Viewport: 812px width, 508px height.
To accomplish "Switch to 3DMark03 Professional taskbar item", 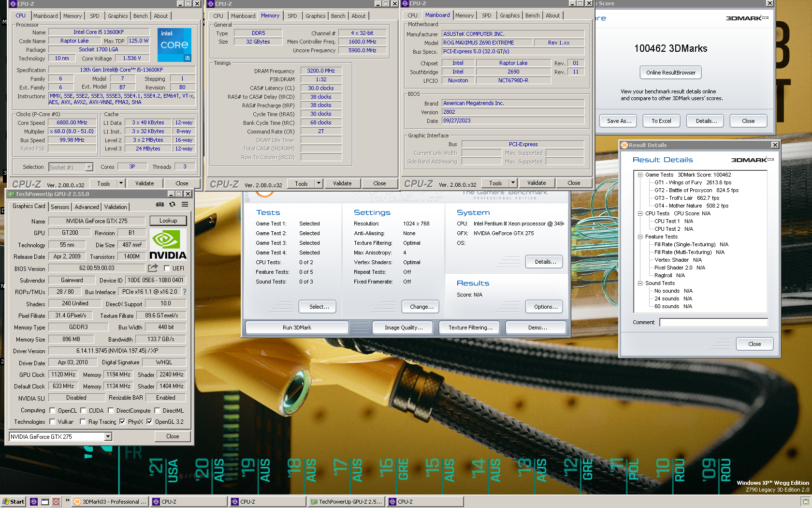I will [x=110, y=502].
